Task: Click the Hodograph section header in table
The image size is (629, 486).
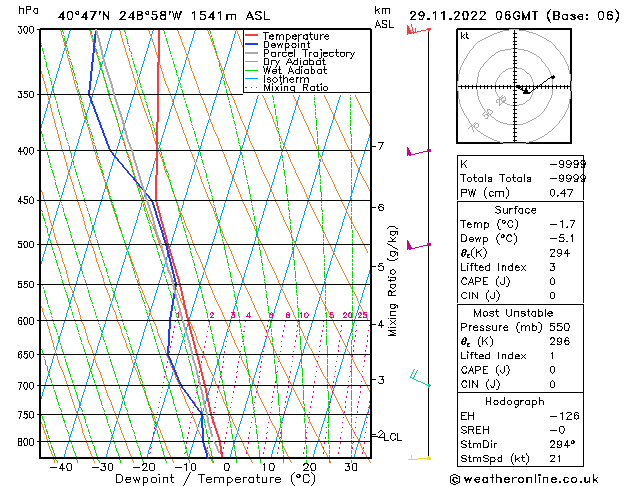Action: coord(515,402)
